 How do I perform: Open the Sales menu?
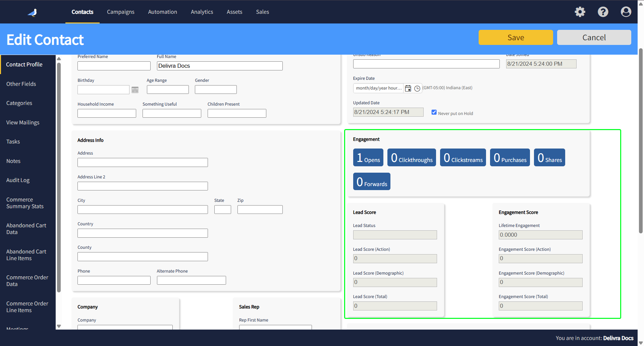pyautogui.click(x=263, y=12)
